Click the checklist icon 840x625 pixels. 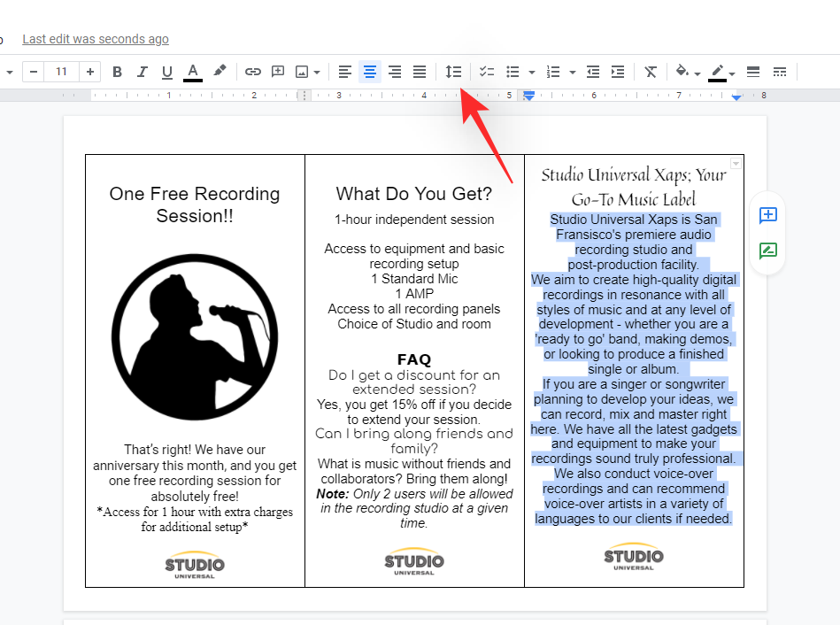[x=487, y=72]
